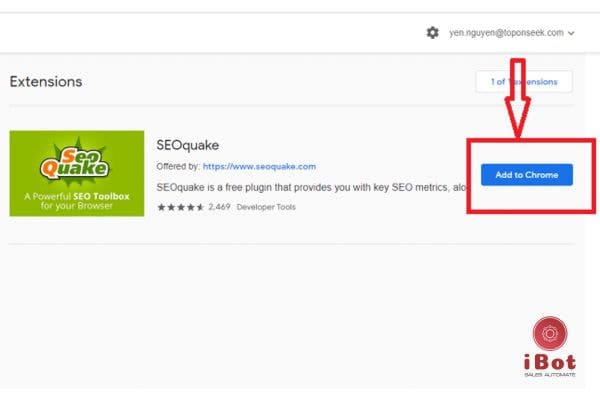This screenshot has width=600, height=400.
Task: Click the red downward arrow annotation
Action: click(x=517, y=100)
